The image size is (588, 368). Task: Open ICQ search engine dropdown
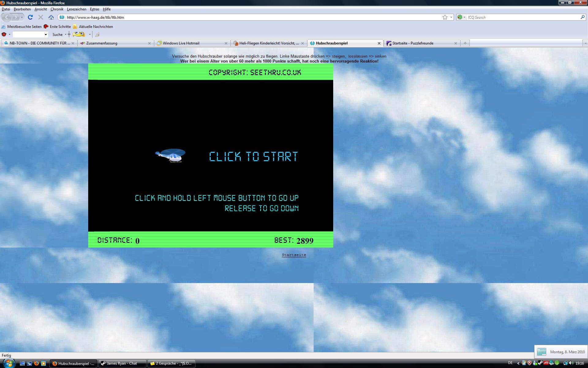point(461,17)
